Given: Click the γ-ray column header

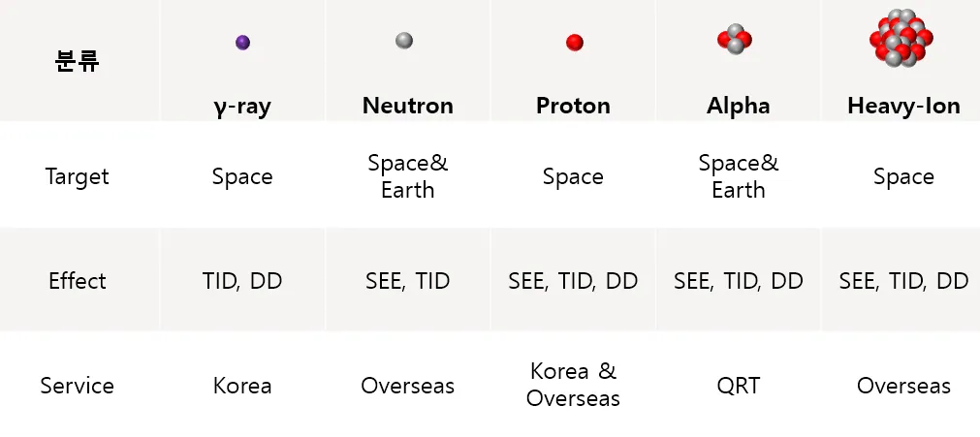Looking at the screenshot, I should (x=242, y=106).
